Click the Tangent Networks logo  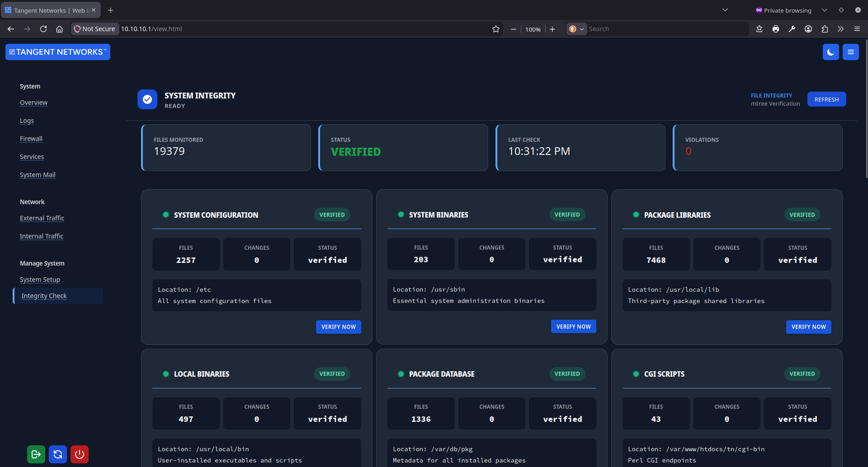point(57,51)
